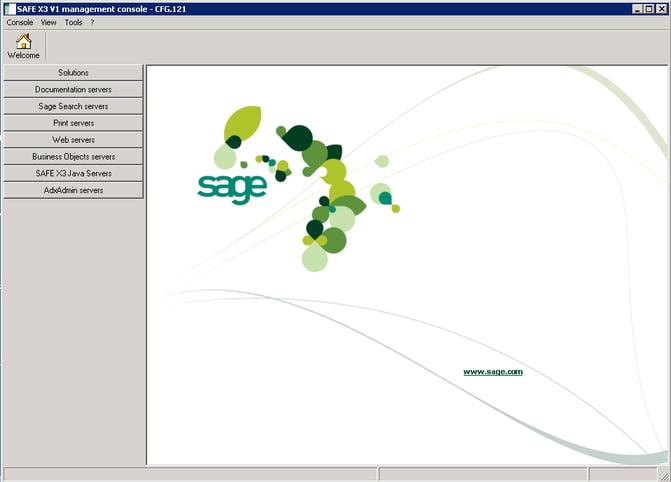Follow the www.sage.com link

(x=492, y=372)
